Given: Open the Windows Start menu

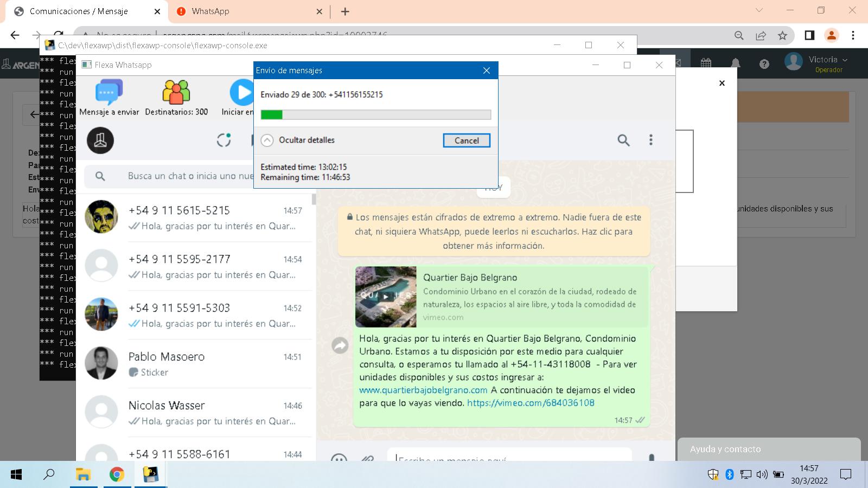Looking at the screenshot, I should click(x=16, y=475).
